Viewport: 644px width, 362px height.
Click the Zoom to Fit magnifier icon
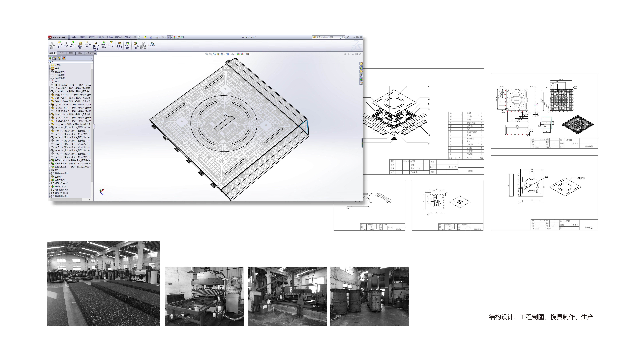pos(206,54)
